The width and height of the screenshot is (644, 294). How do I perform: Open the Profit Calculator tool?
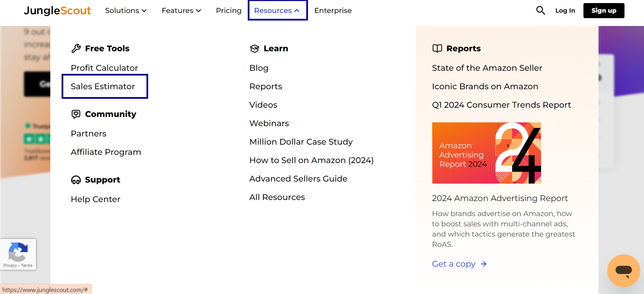(x=104, y=68)
